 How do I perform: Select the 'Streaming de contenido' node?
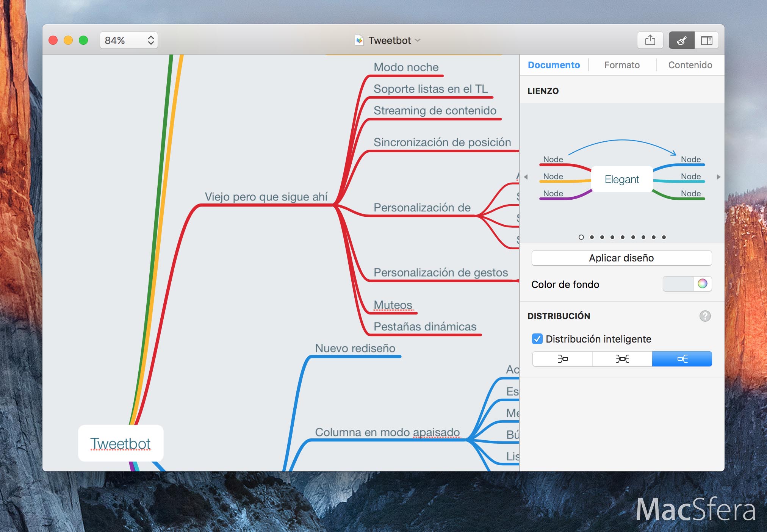click(435, 110)
